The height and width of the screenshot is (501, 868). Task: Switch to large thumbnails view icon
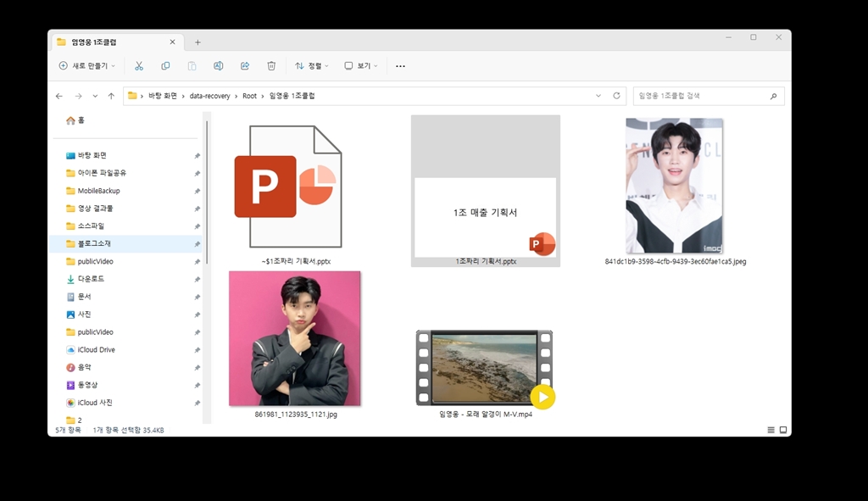783,430
